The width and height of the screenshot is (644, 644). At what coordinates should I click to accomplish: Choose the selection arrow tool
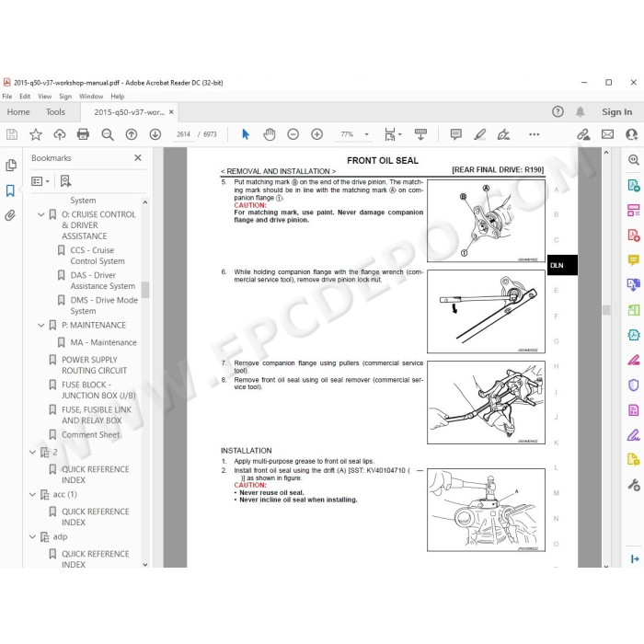click(x=246, y=134)
